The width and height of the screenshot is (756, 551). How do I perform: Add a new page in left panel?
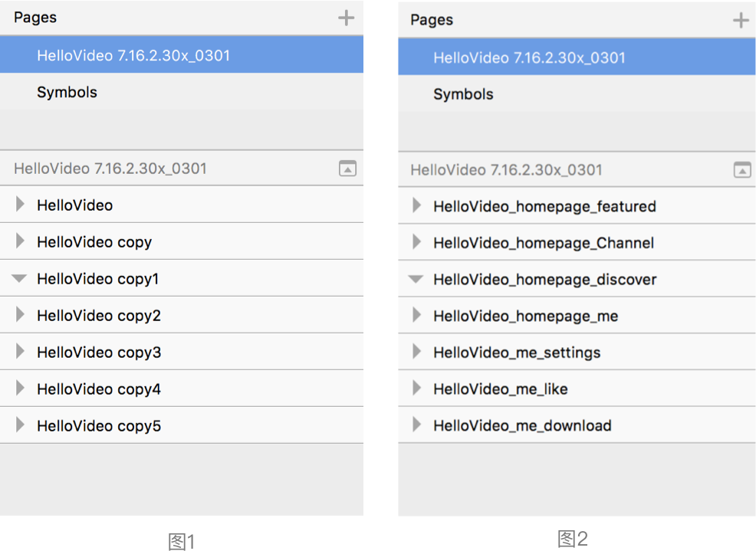(x=346, y=18)
